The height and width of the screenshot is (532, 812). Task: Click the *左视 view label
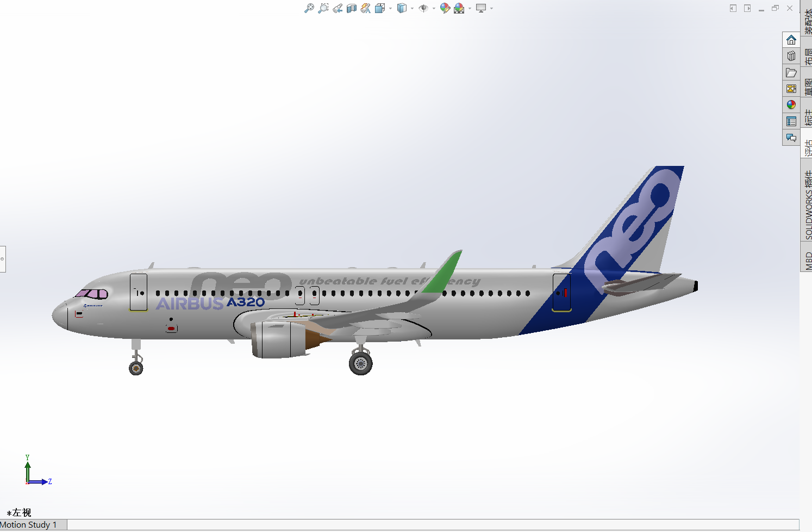[x=18, y=512]
